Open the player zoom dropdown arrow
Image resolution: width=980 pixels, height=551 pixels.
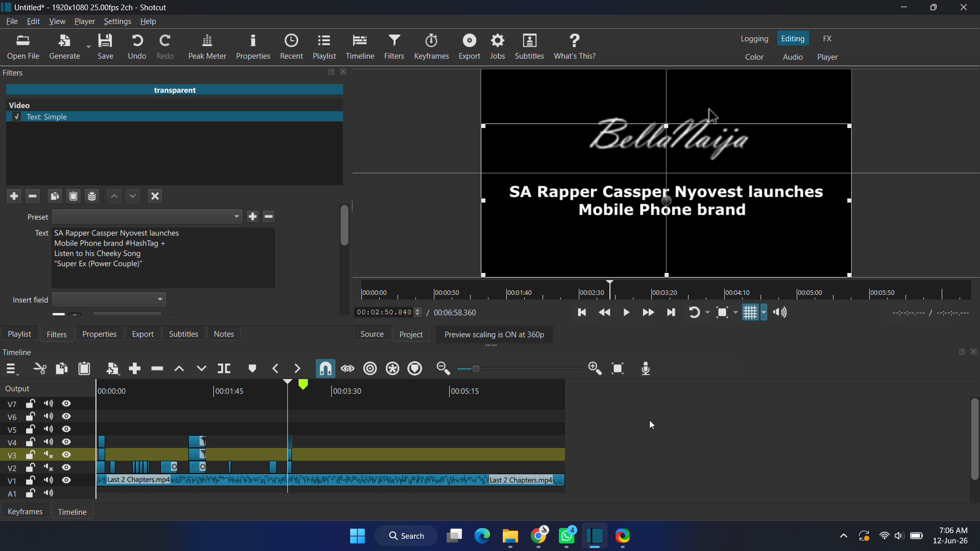click(x=736, y=312)
